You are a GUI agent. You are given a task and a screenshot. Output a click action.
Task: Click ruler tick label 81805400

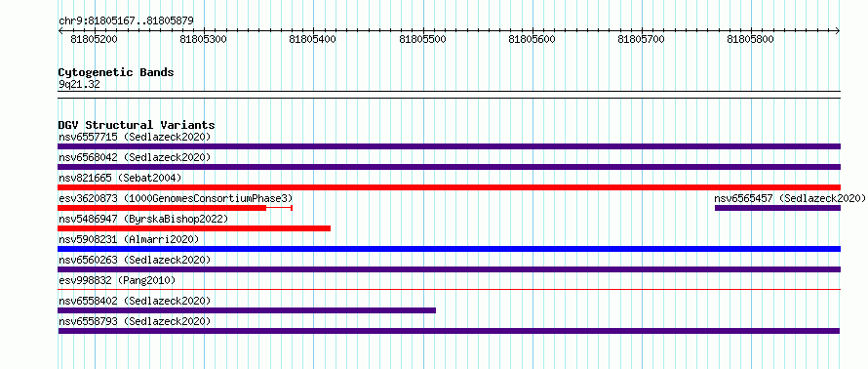pos(313,39)
